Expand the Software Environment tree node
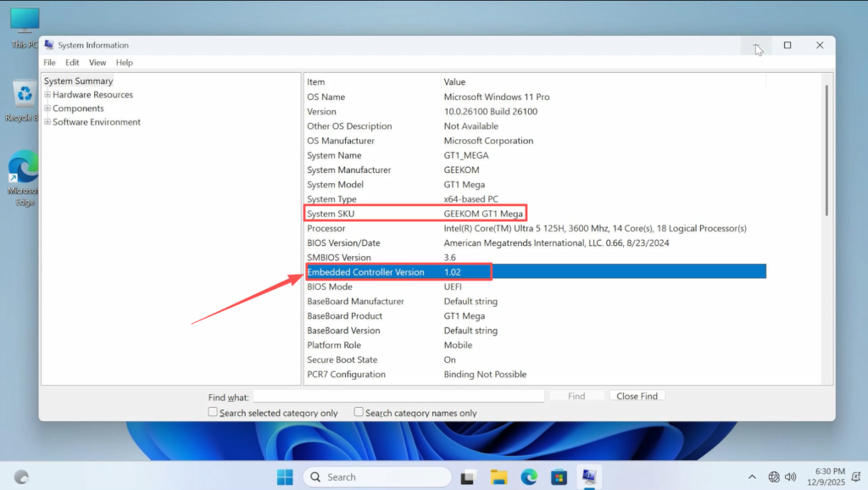 (47, 122)
